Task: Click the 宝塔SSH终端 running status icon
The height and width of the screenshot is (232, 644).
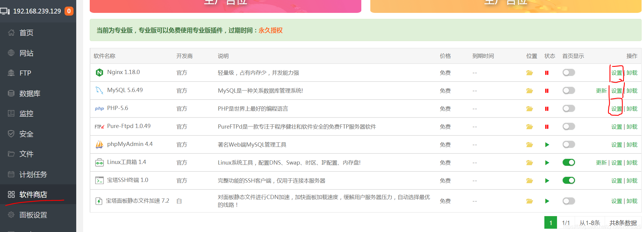Action: point(547,181)
